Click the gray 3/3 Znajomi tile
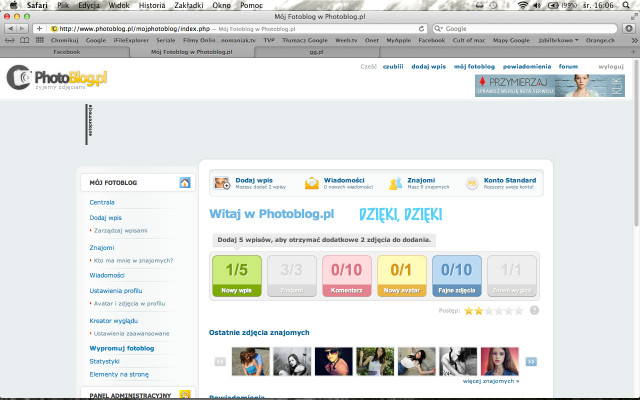Screen dimensions: 640x400 click(x=292, y=276)
